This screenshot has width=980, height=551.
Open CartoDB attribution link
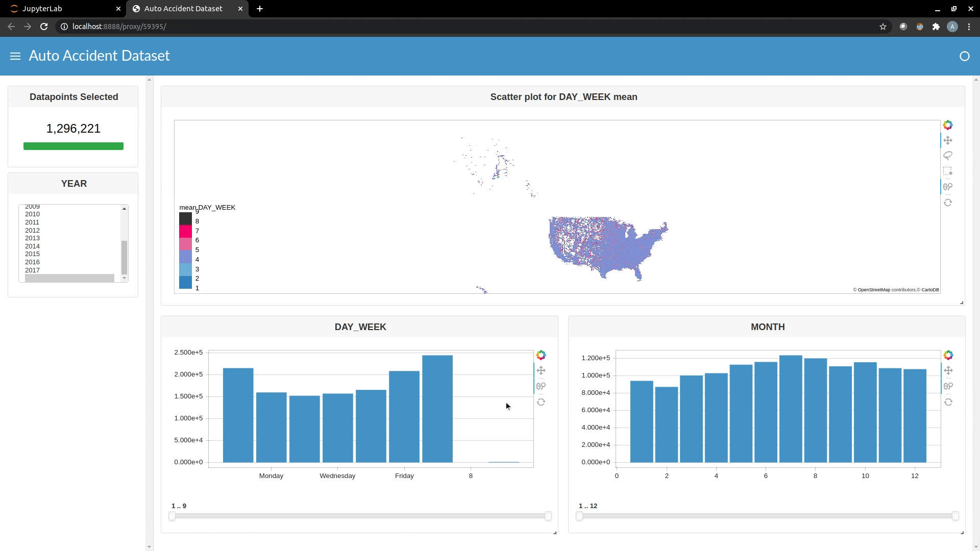[x=930, y=290]
